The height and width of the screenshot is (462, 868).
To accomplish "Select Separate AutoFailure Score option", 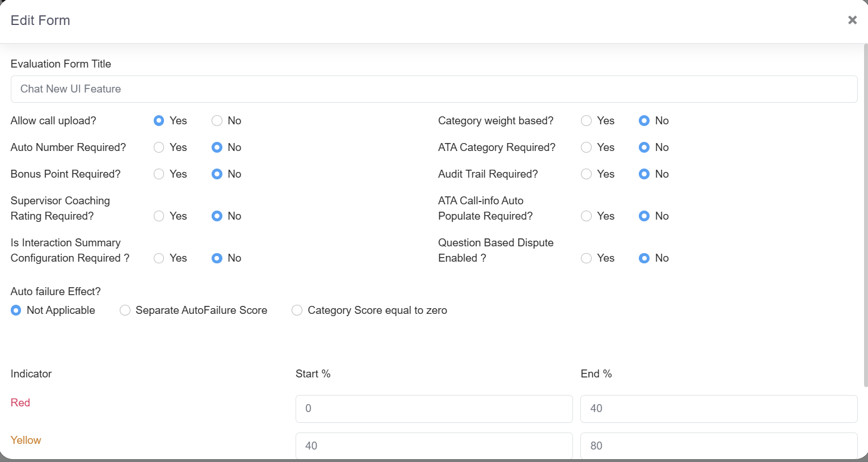I will tap(125, 310).
